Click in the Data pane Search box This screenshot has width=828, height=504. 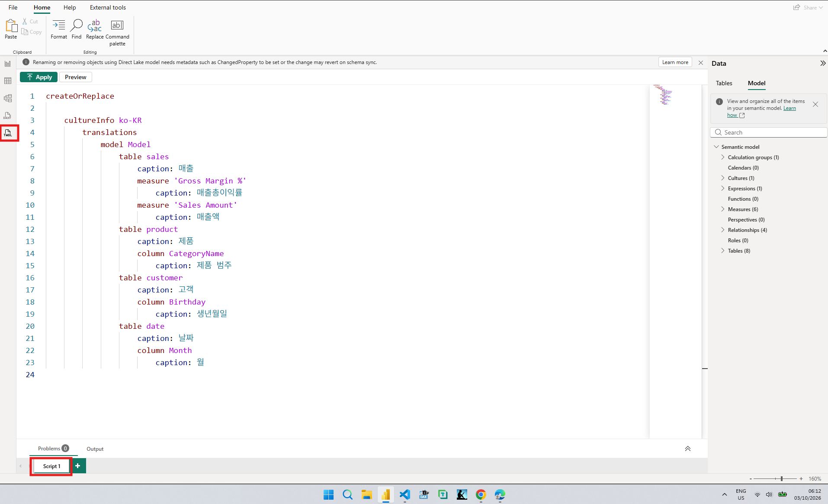coord(769,132)
